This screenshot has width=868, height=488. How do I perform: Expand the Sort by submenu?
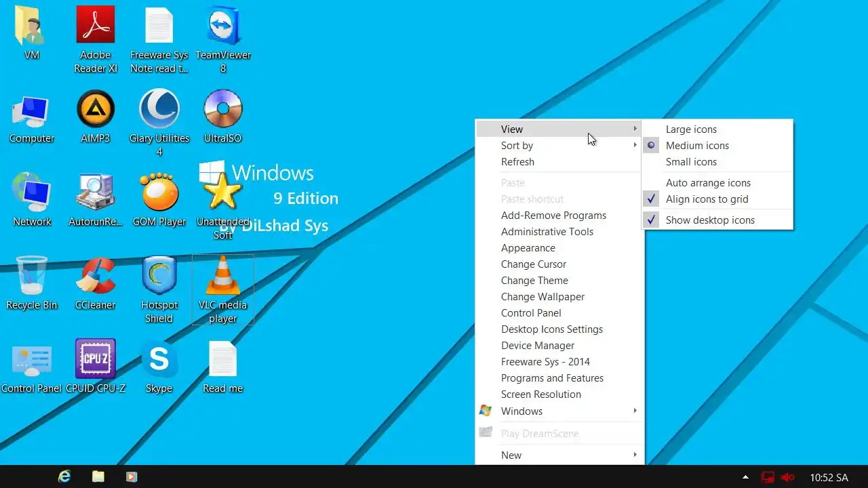tap(559, 146)
